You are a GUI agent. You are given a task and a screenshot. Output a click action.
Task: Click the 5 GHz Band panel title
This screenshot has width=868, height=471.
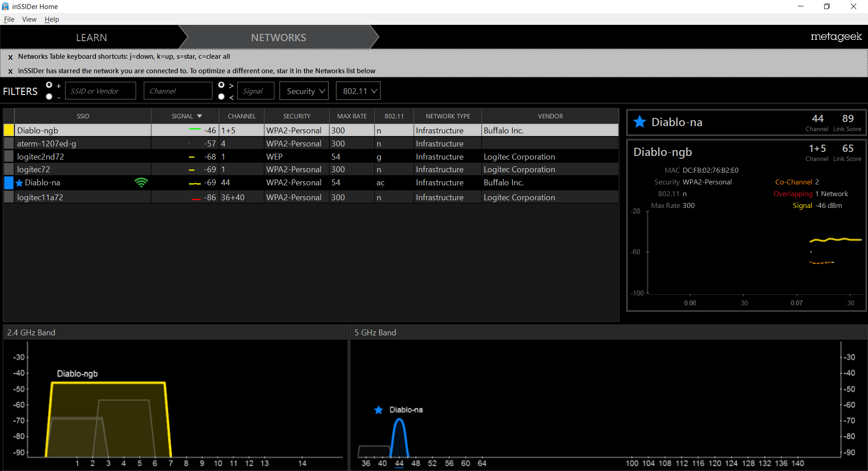click(x=375, y=333)
